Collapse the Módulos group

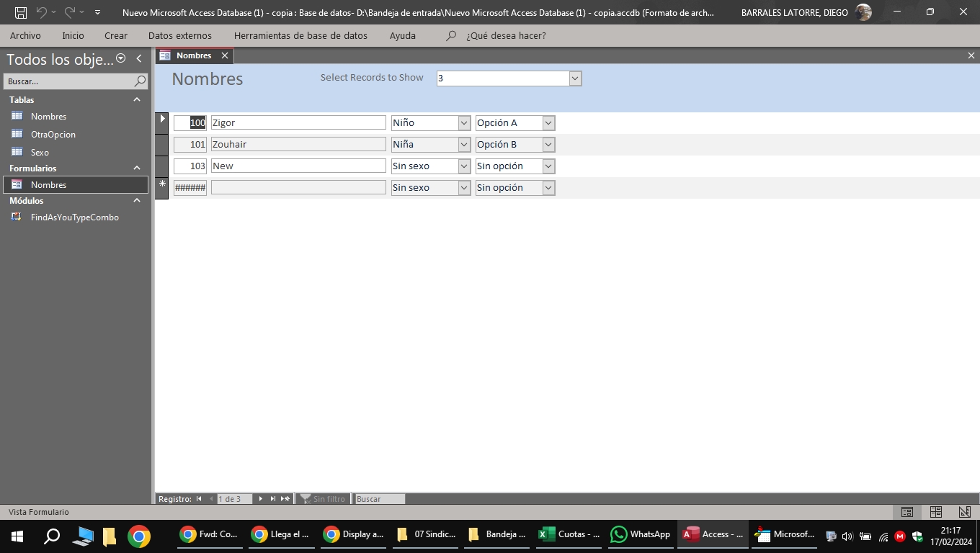point(137,200)
